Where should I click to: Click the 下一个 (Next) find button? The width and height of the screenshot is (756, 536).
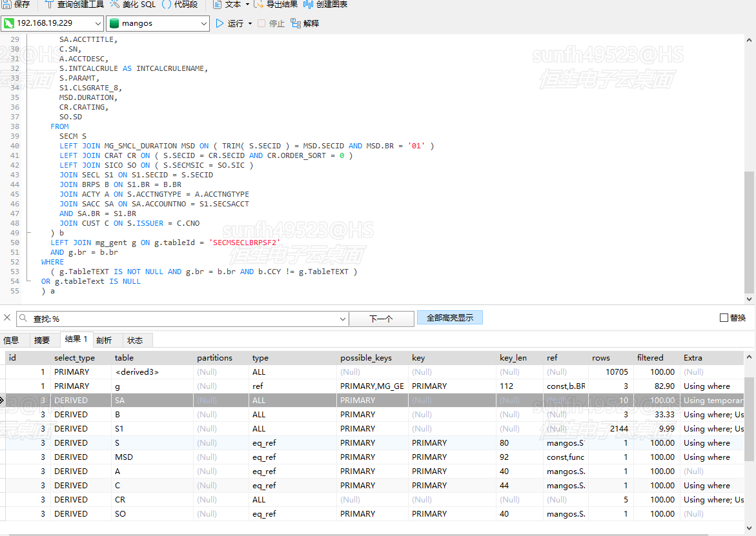381,319
